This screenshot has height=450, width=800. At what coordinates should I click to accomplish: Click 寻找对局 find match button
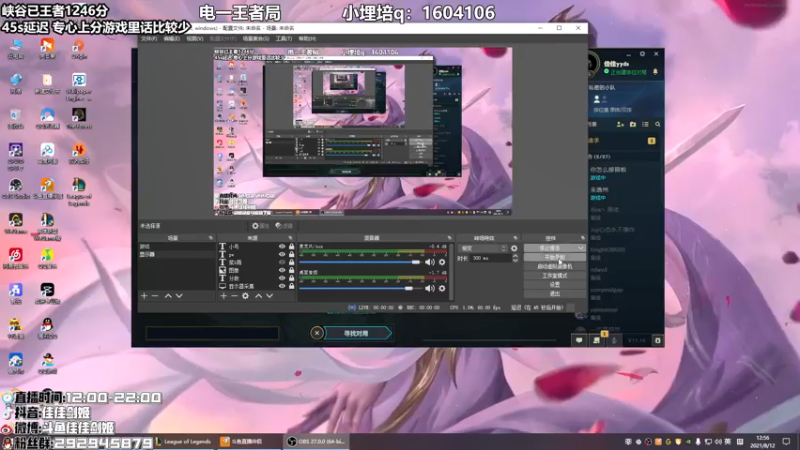[x=356, y=333]
